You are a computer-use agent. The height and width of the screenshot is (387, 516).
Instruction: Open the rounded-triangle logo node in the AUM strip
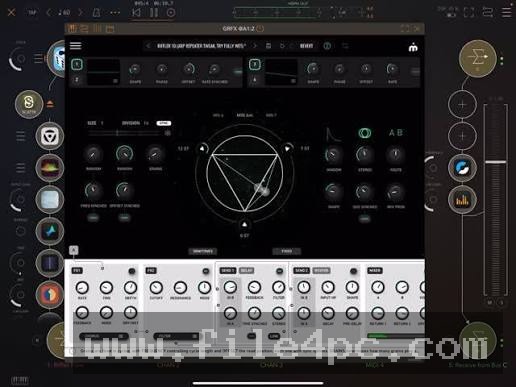pyautogui.click(x=50, y=136)
